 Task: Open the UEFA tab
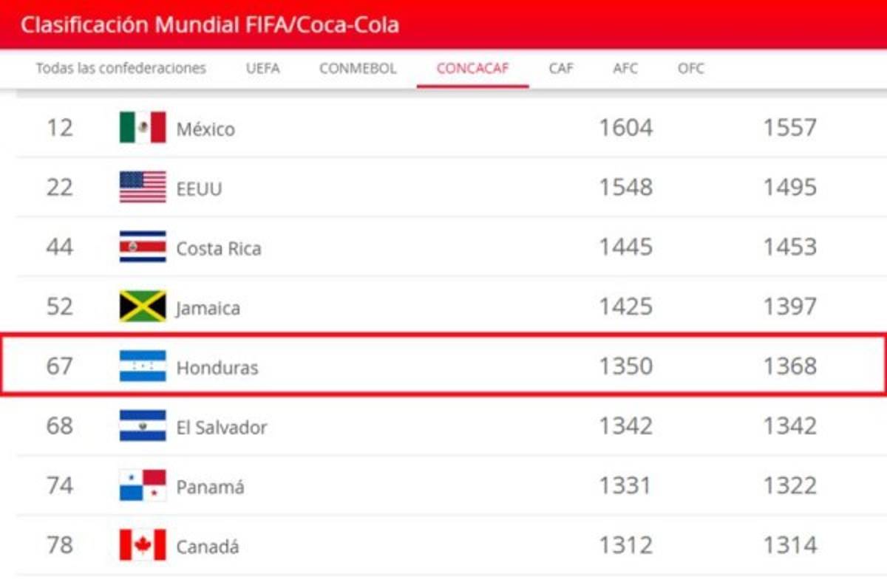click(x=262, y=69)
